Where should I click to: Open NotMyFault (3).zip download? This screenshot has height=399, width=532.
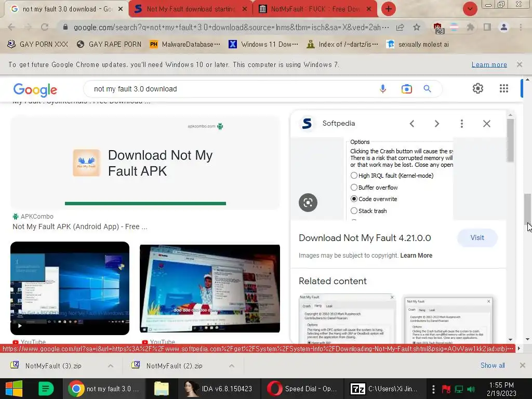point(54,366)
